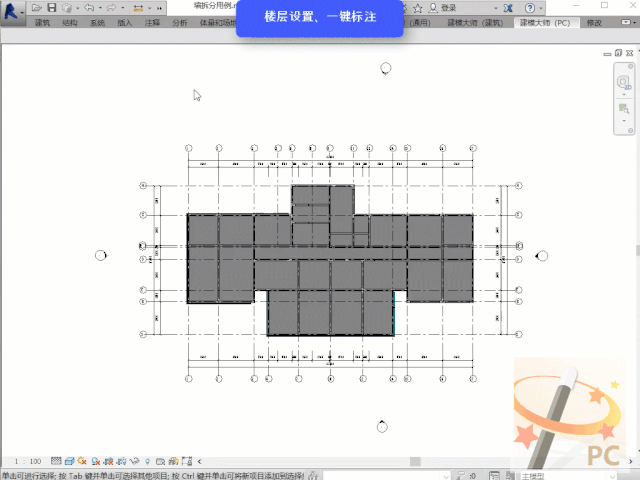Switch to 建模大师 (建筑) ribbon tab
The height and width of the screenshot is (480, 640).
[475, 23]
